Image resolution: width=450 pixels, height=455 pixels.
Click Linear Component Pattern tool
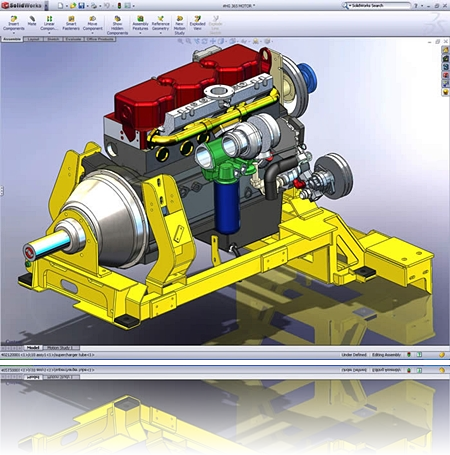[49, 23]
